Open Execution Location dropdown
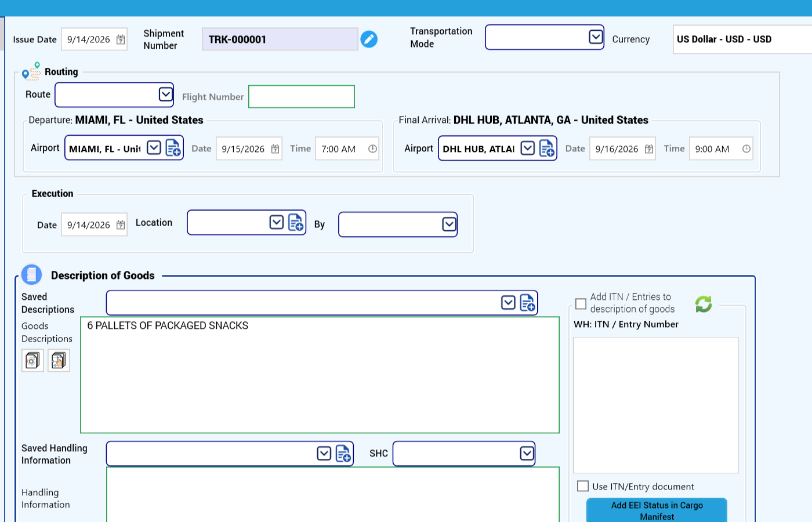Screen dimensions: 812x522 [x=276, y=222]
